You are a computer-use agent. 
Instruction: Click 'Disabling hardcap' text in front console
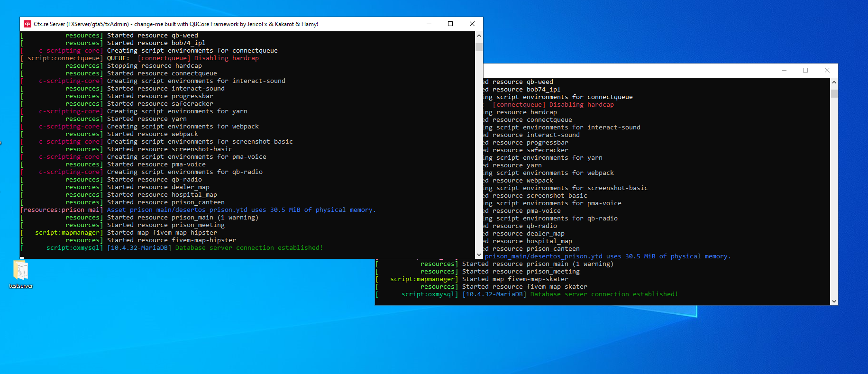pos(227,58)
